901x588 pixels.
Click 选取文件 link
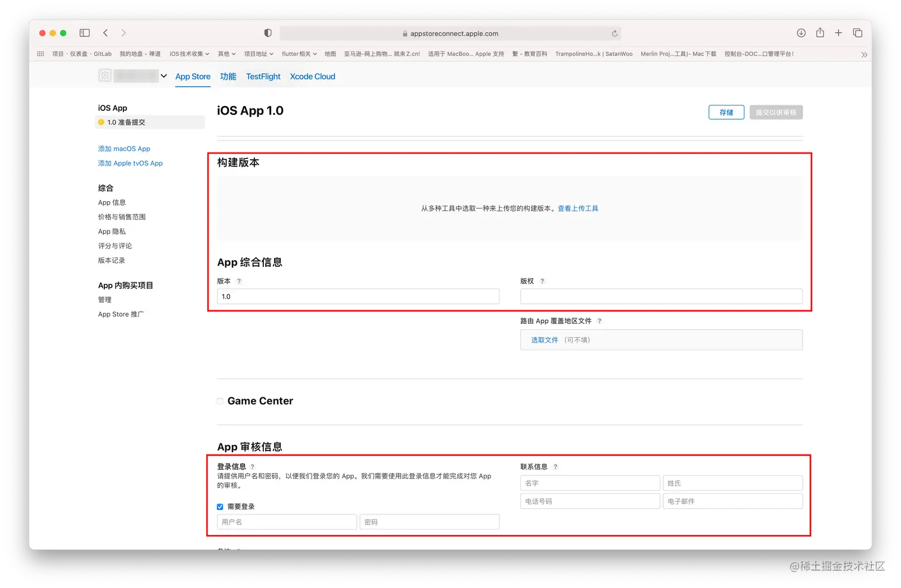pos(545,340)
